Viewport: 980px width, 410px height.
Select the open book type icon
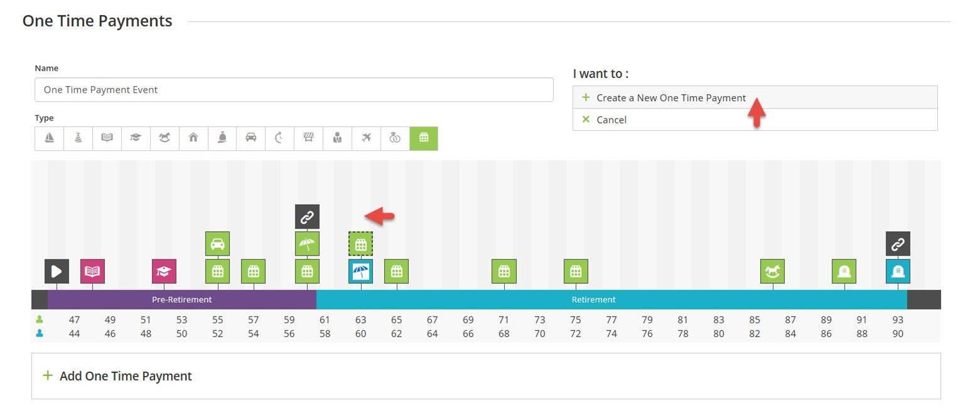tap(107, 138)
